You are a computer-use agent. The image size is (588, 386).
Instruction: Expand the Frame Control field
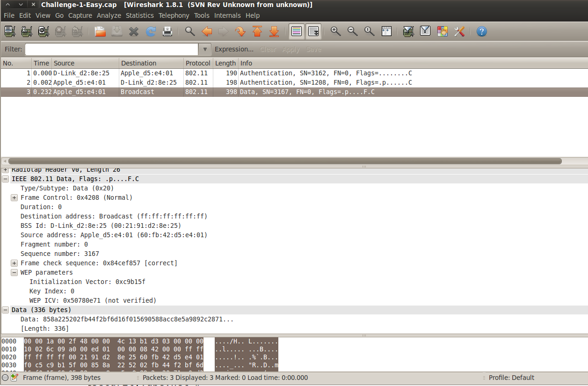14,197
